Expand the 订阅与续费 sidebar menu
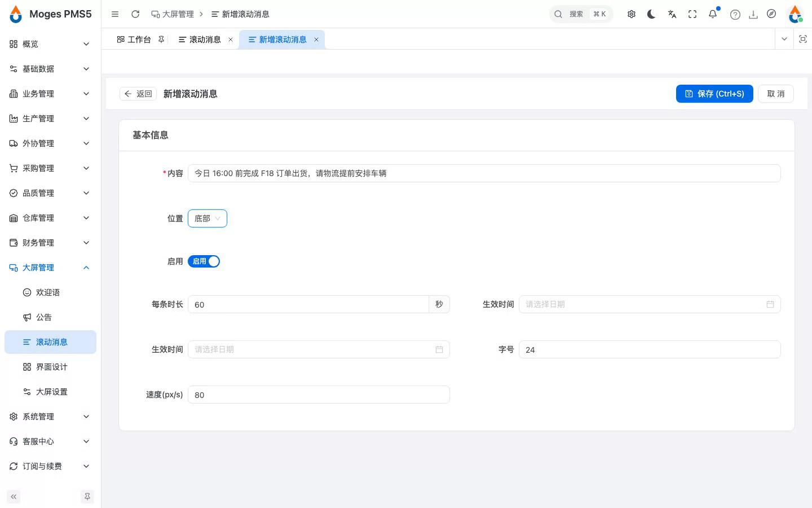Screen dimensions: 812x508 [x=50, y=466]
